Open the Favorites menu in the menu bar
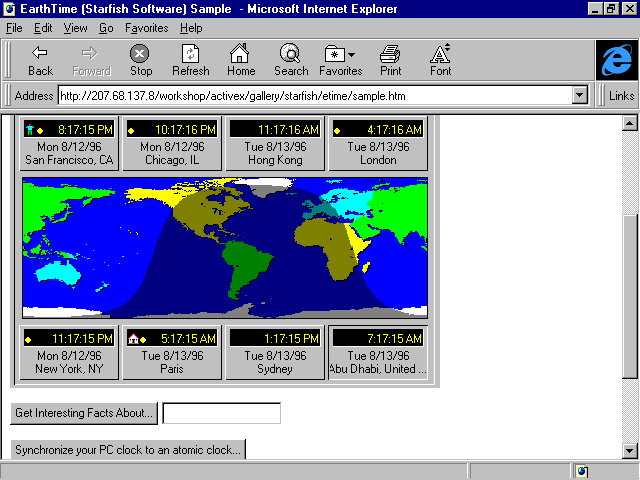Viewport: 640px width, 480px height. [x=146, y=28]
